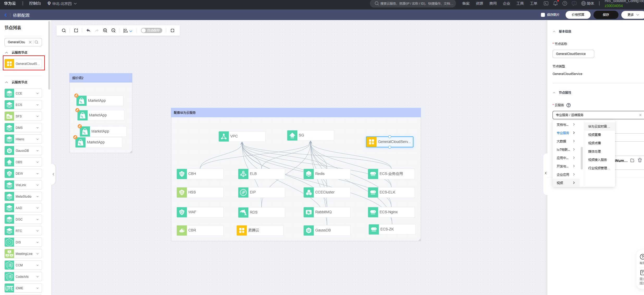Toggle the 自动保存 switch
This screenshot has width=644, height=295.
tap(151, 30)
